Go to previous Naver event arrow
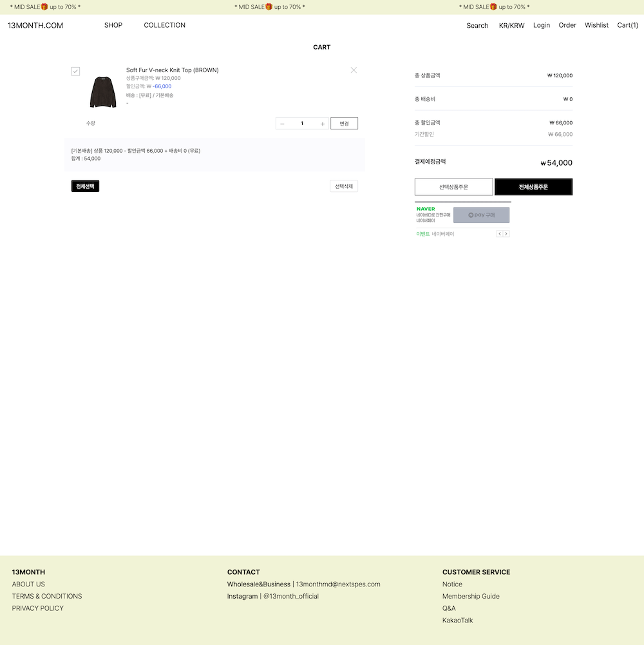The height and width of the screenshot is (645, 644). tap(499, 234)
